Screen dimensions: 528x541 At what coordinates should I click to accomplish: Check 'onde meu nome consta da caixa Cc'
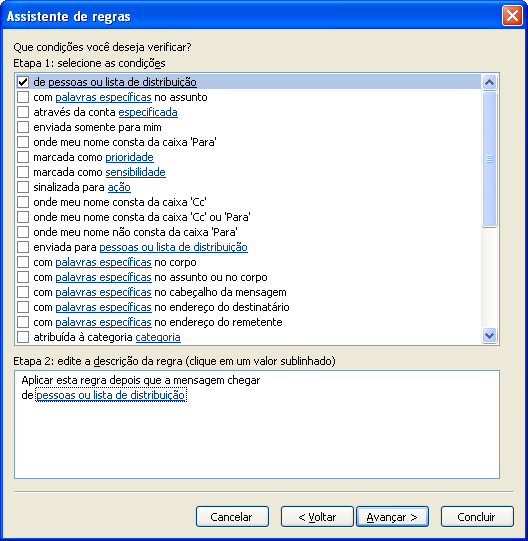tap(23, 202)
